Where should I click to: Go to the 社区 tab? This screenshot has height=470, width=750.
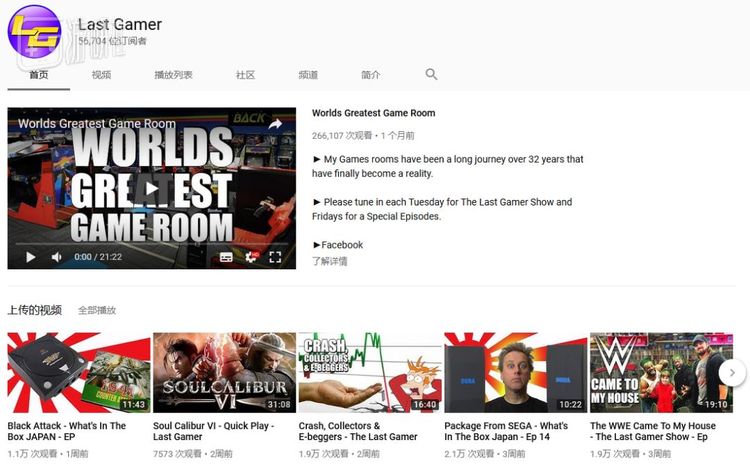coord(245,75)
